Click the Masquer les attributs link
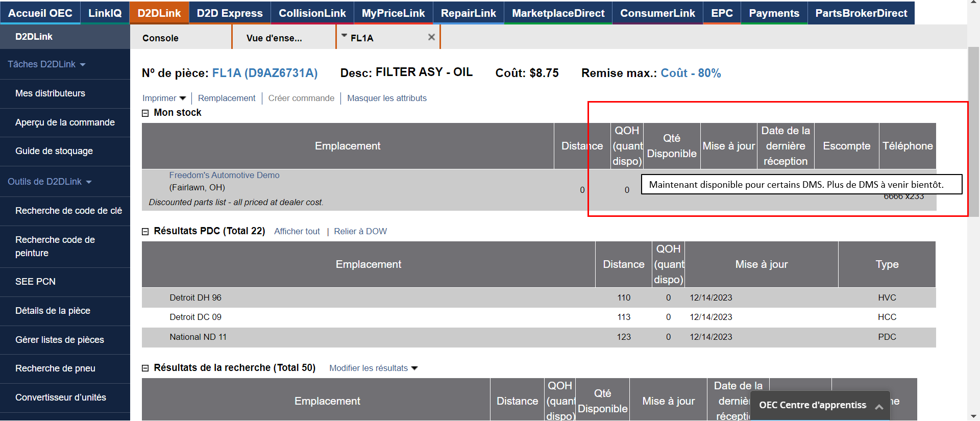Image resolution: width=980 pixels, height=421 pixels. pyautogui.click(x=386, y=98)
